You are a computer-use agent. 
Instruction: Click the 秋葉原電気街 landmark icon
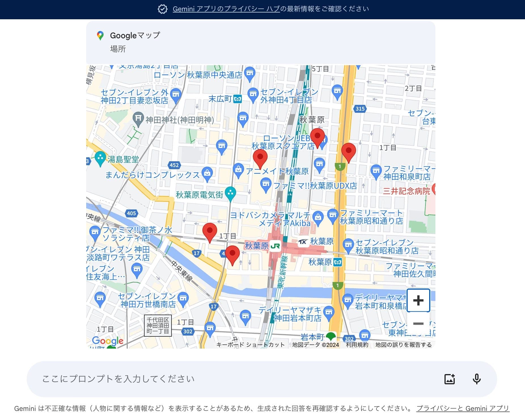tap(230, 194)
